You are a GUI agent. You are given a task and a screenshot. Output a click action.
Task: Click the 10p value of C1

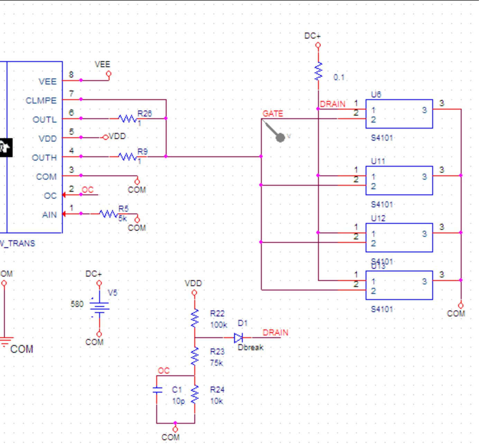(179, 401)
